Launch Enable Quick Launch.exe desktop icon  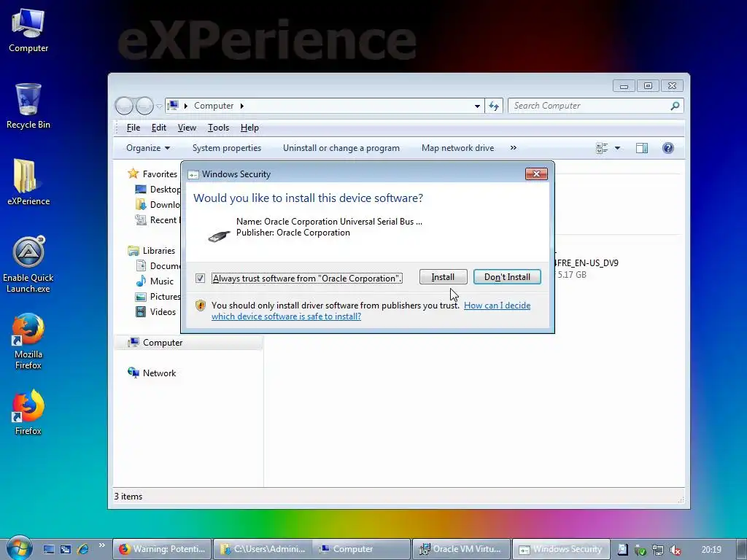tap(28, 265)
